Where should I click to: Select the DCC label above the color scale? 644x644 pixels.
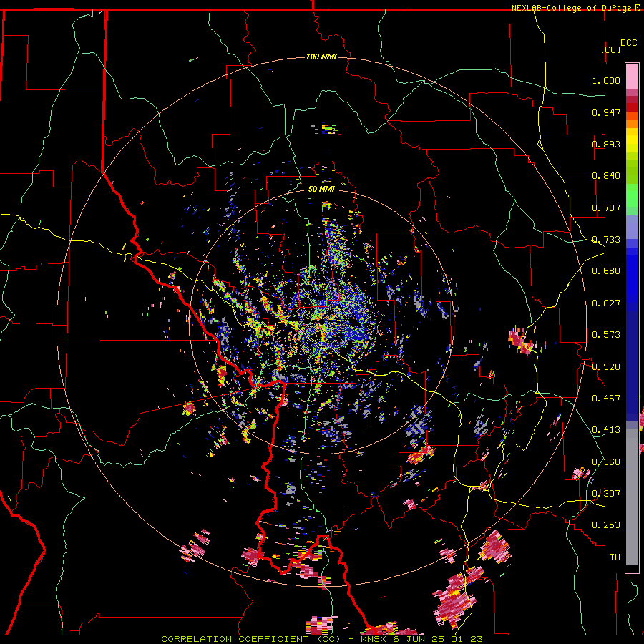[x=629, y=43]
